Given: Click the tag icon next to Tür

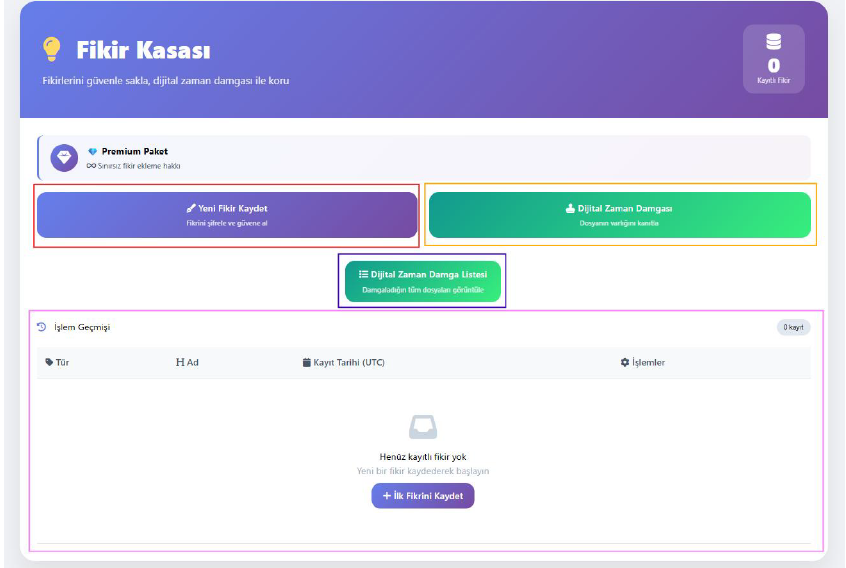Looking at the screenshot, I should (49, 362).
